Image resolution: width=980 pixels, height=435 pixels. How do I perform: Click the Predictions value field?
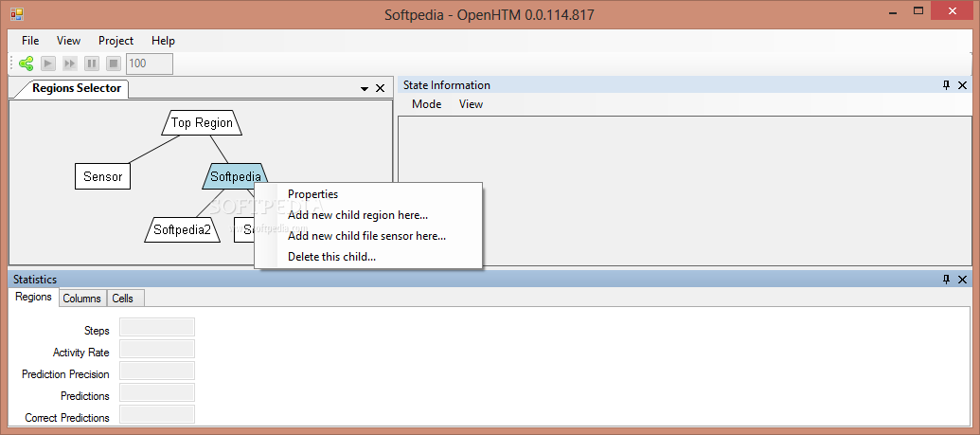(157, 392)
